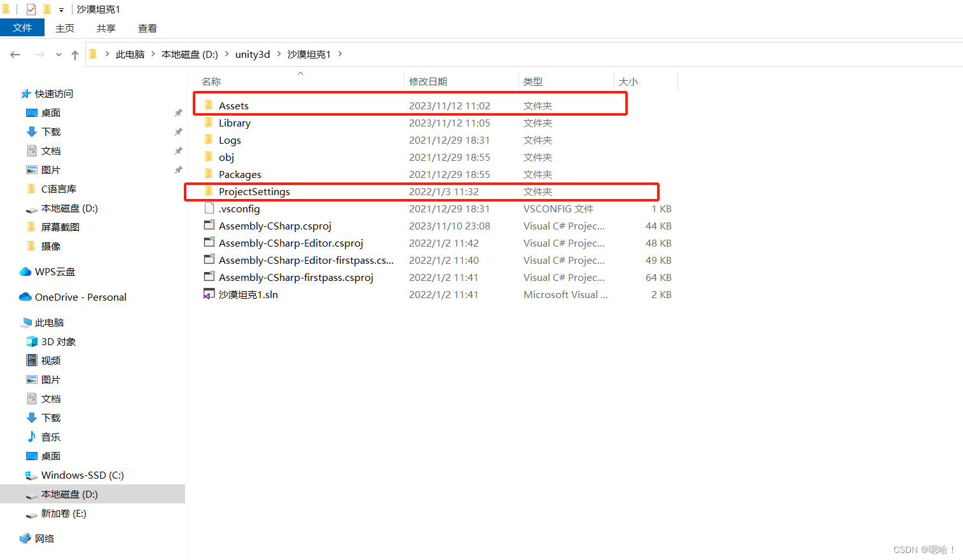Open the 文件 menu tab
The image size is (963, 560).
[22, 28]
